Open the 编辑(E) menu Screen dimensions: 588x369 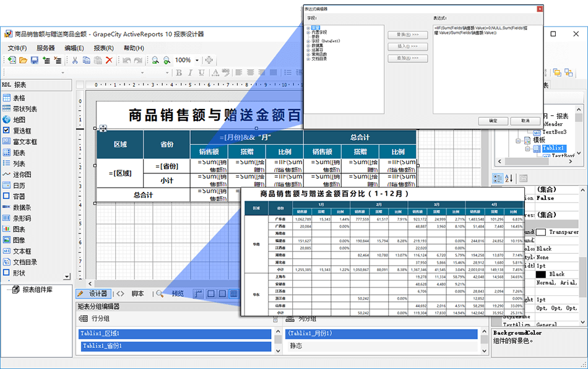click(x=74, y=48)
